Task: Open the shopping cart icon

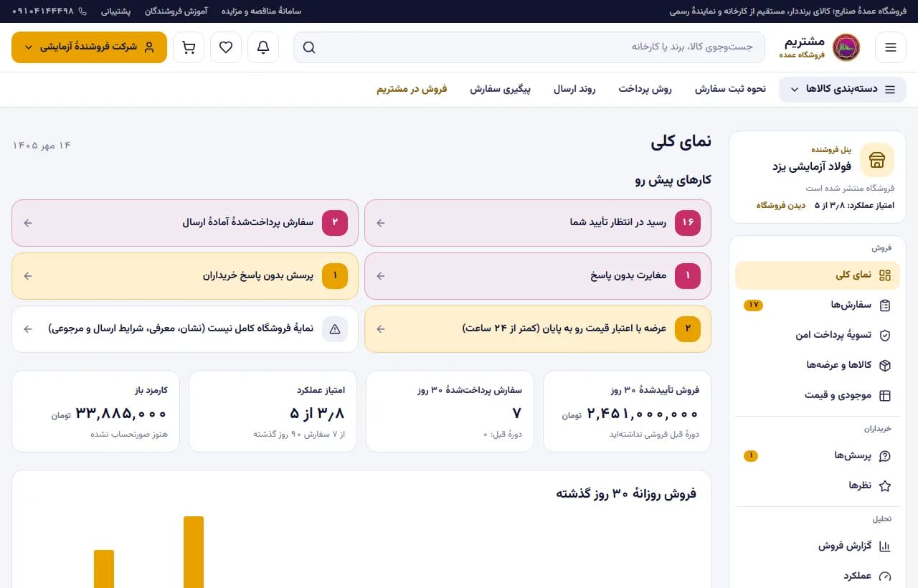Action: pos(189,47)
